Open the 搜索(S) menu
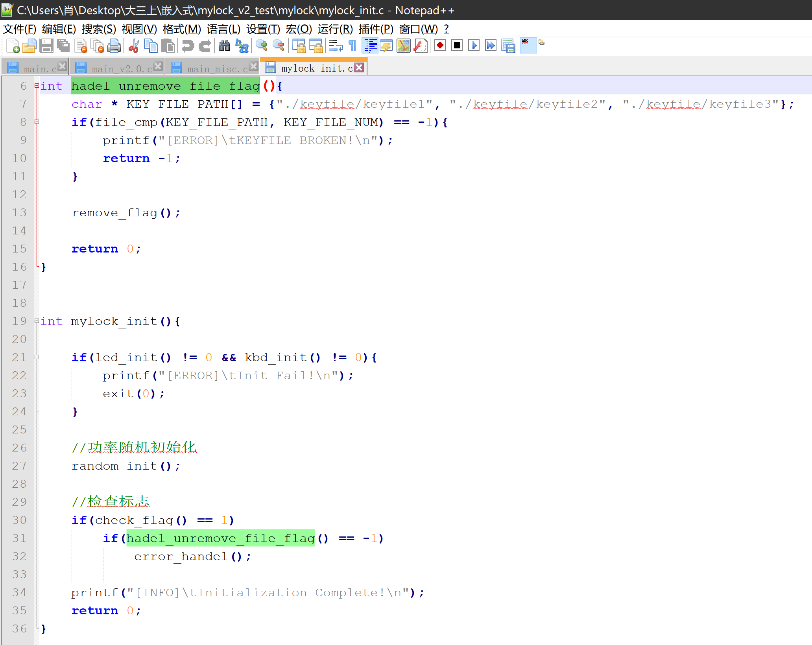Image resolution: width=812 pixels, height=645 pixels. coord(99,29)
